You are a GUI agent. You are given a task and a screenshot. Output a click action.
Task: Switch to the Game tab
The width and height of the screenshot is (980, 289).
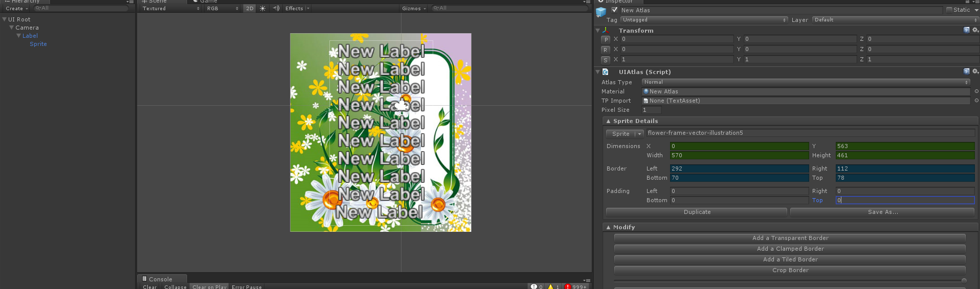[205, 2]
